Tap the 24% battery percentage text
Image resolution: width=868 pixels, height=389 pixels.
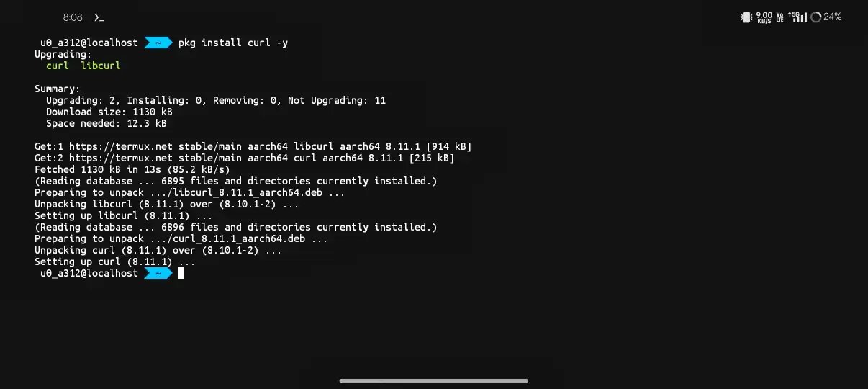[x=833, y=17]
